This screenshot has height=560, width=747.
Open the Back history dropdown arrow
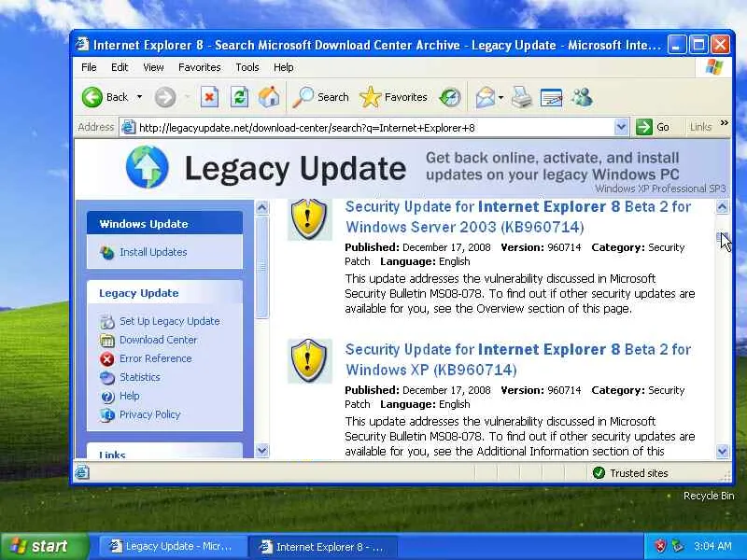pos(139,97)
